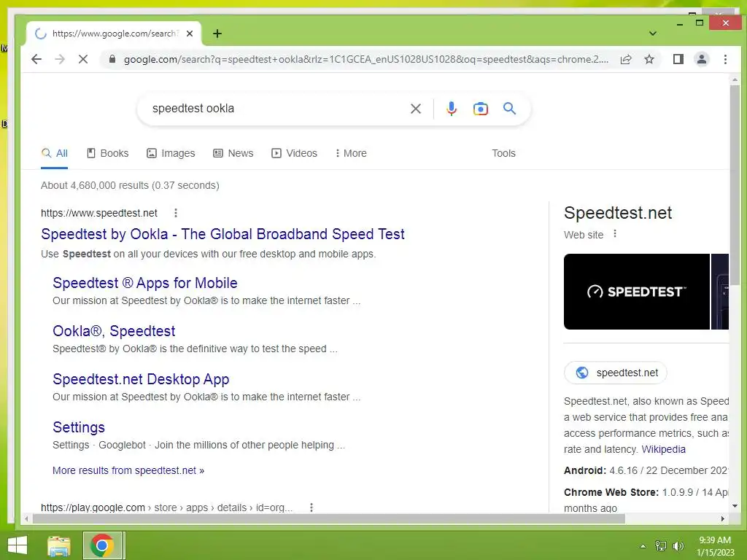The height and width of the screenshot is (560, 747).
Task: Click the padlock site info icon
Action: coord(112,59)
